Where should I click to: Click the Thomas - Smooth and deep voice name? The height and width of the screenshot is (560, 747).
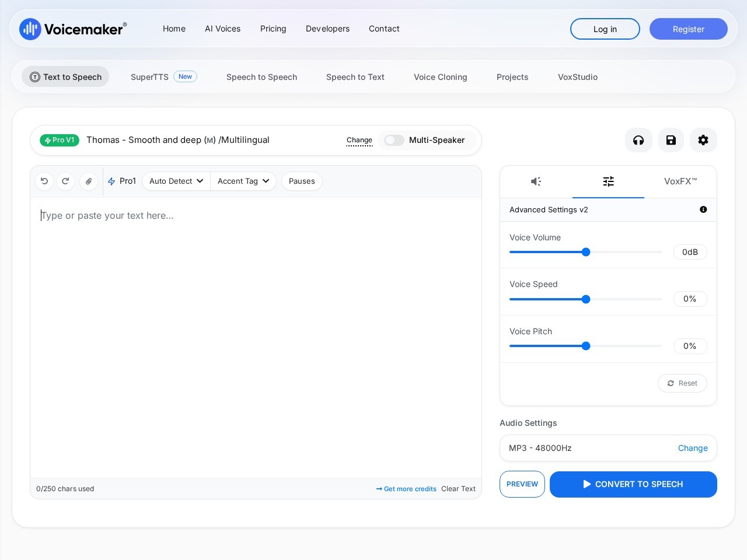tap(178, 140)
